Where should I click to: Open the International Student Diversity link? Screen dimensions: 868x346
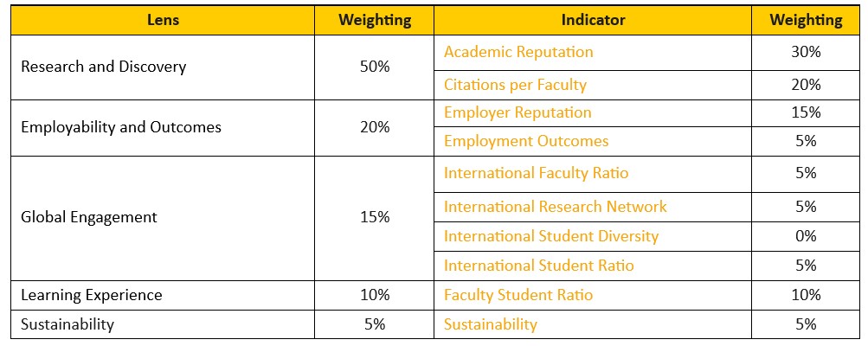(551, 236)
